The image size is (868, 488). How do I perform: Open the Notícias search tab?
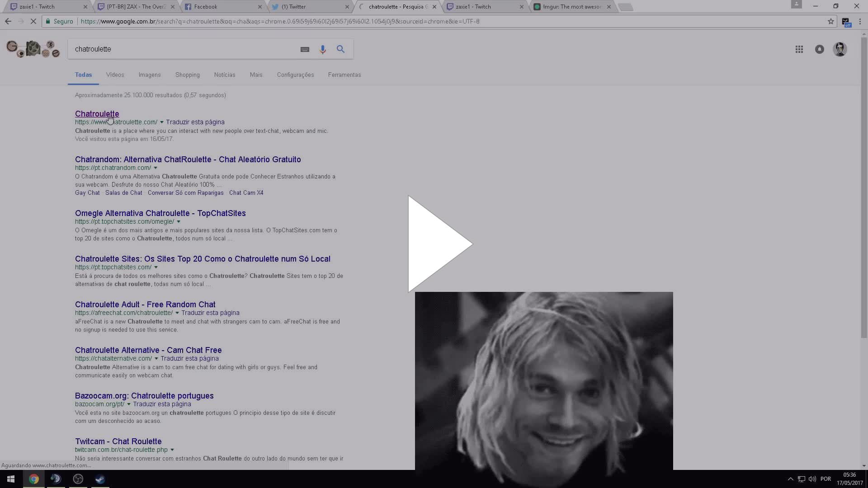225,75
